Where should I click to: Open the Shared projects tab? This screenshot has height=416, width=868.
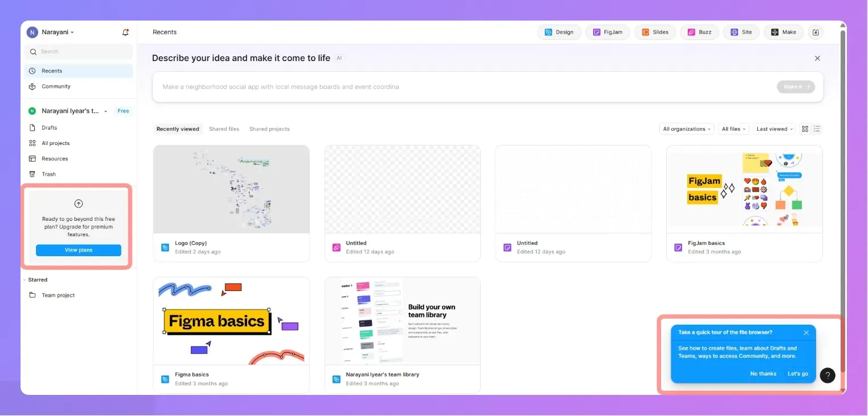tap(269, 128)
